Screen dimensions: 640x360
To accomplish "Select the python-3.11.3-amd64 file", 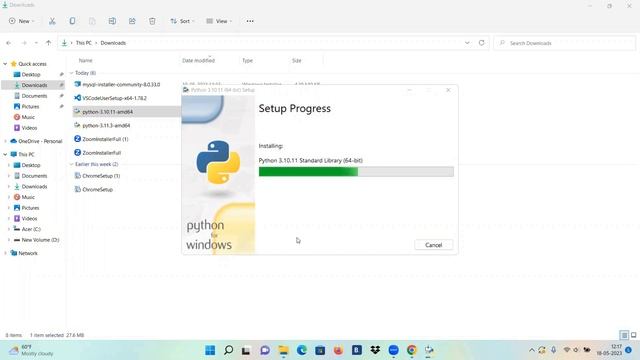I will [x=102, y=125].
